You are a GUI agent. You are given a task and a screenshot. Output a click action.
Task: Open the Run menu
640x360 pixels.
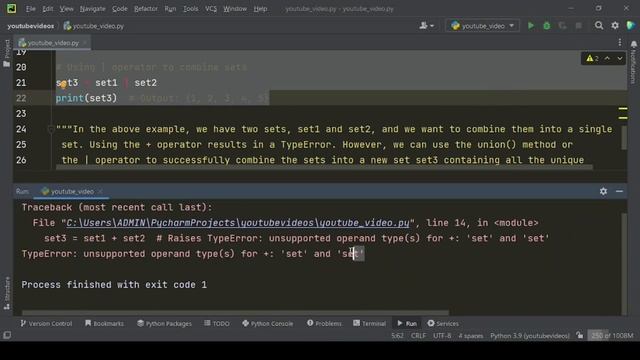click(x=170, y=9)
